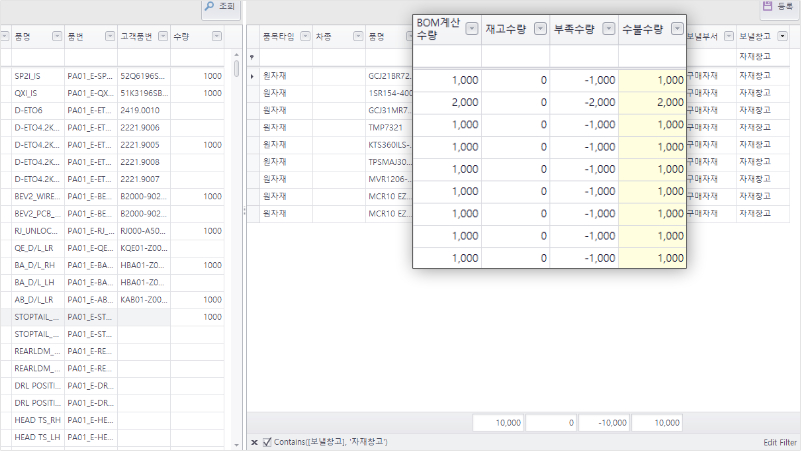Open filter dropdown on 수불수량 column
801x451 pixels.
click(677, 29)
